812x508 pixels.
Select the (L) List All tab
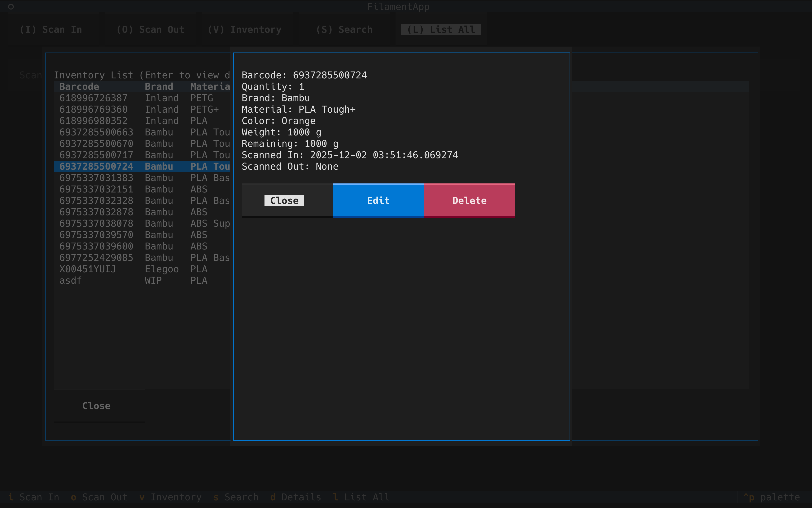coord(441,29)
